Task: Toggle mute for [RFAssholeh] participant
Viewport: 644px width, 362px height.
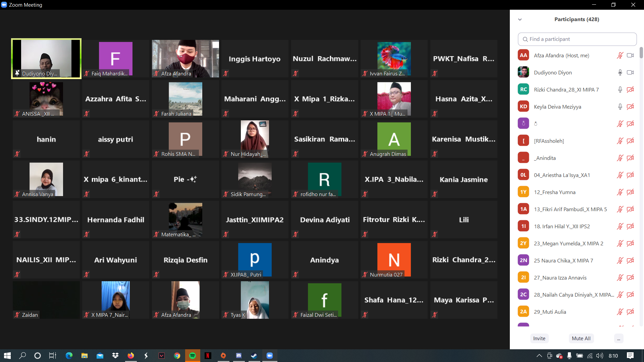Action: (620, 141)
